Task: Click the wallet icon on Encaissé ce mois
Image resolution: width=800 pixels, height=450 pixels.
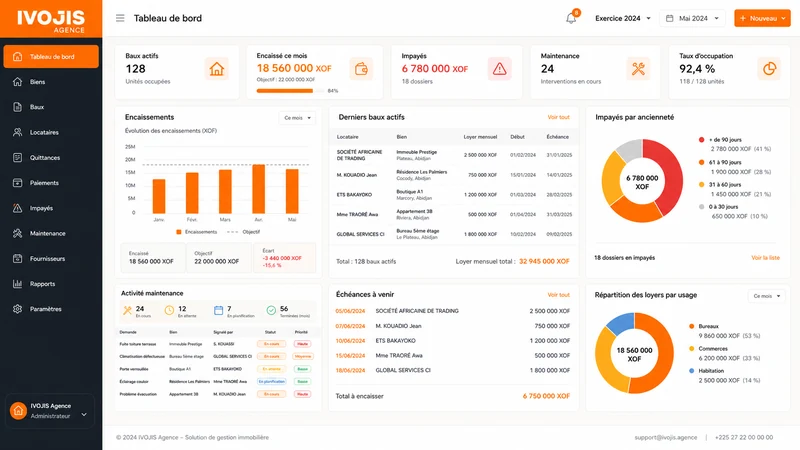Action: coord(361,69)
